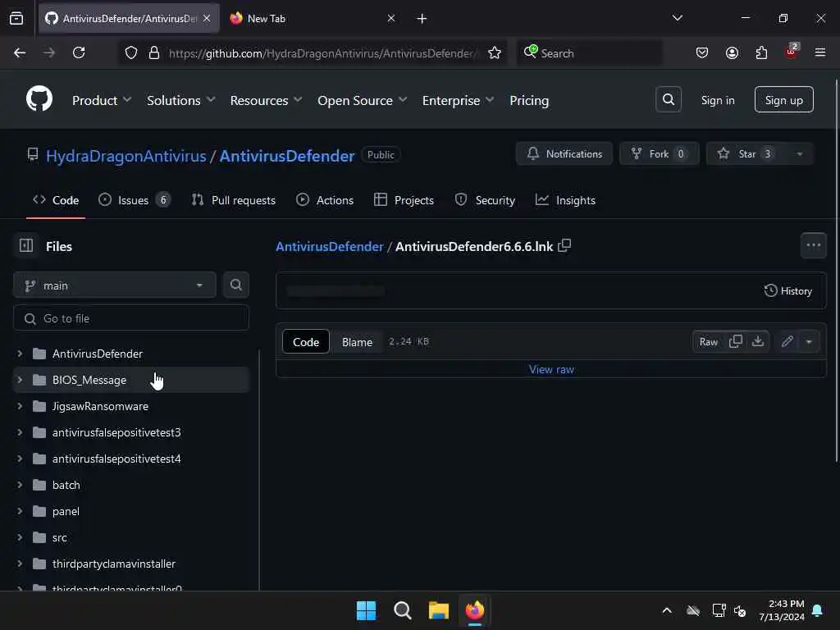Click the file search magnifier beside branch selector

point(235,285)
